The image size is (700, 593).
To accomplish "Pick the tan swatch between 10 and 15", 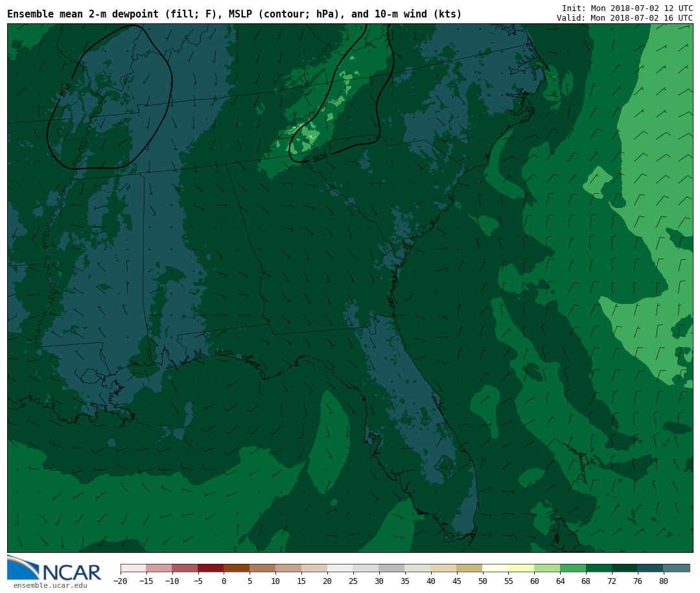I will pyautogui.click(x=288, y=568).
